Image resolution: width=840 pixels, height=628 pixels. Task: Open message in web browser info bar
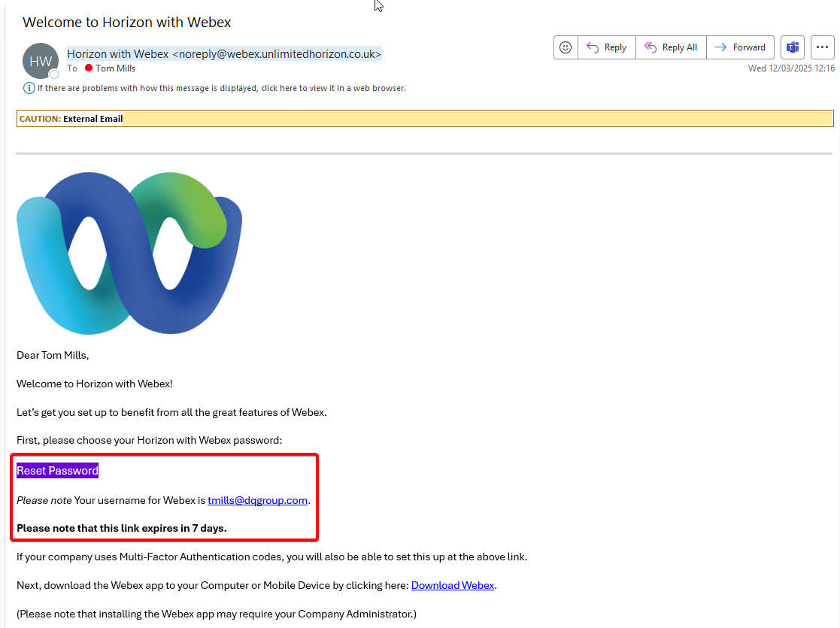(222, 88)
